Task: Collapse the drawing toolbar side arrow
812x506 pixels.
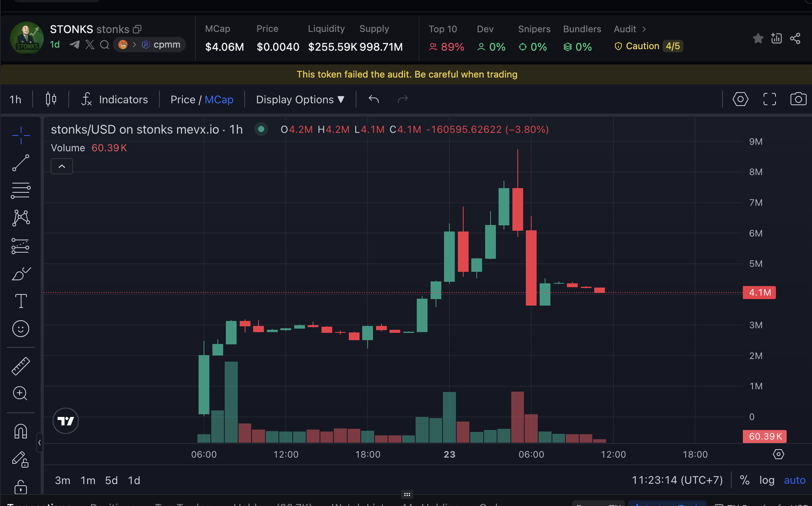Action: [x=39, y=443]
